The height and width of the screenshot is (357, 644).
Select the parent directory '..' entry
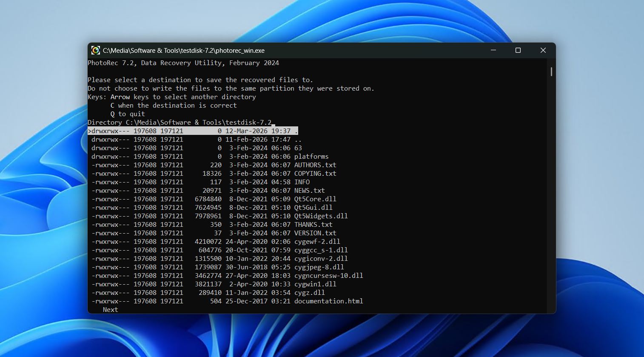click(x=298, y=140)
